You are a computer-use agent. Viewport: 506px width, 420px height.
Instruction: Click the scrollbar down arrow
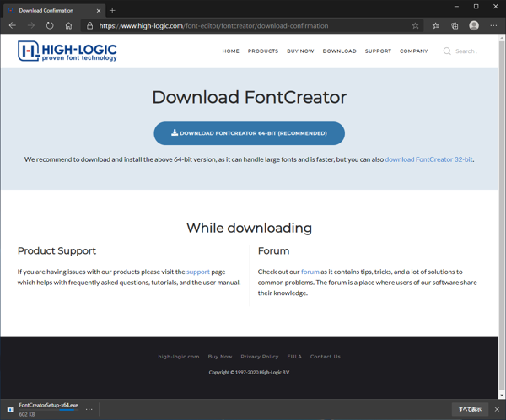pyautogui.click(x=502, y=395)
